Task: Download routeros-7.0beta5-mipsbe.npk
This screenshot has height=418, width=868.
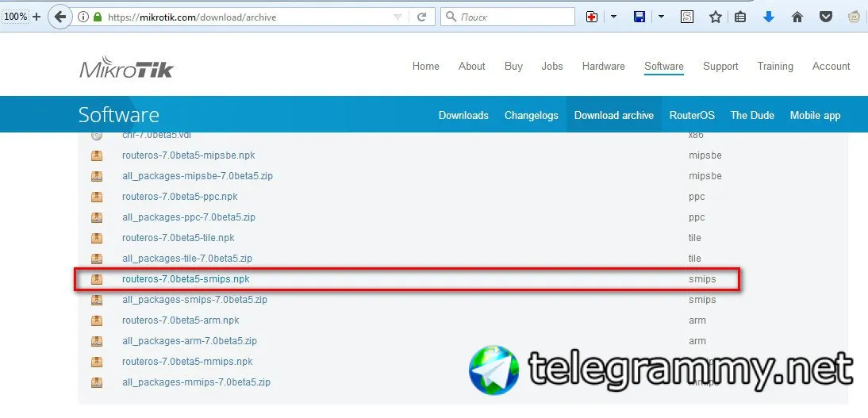Action: coord(188,155)
